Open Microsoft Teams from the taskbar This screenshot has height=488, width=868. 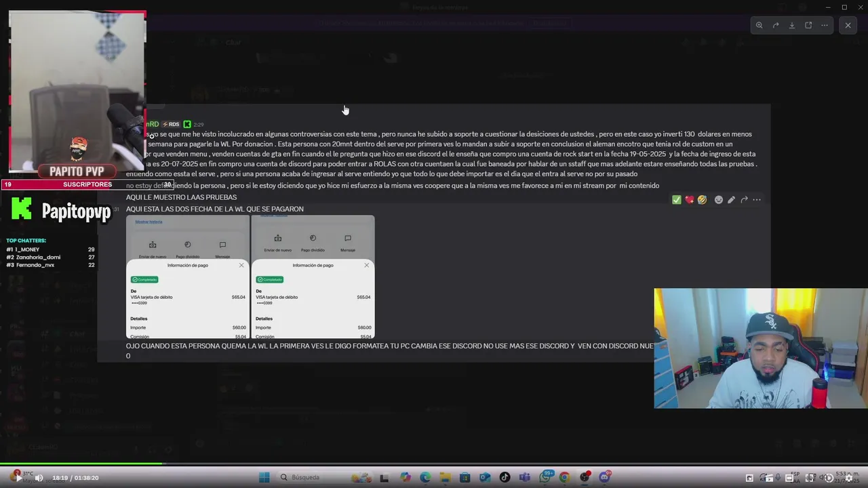(x=524, y=477)
